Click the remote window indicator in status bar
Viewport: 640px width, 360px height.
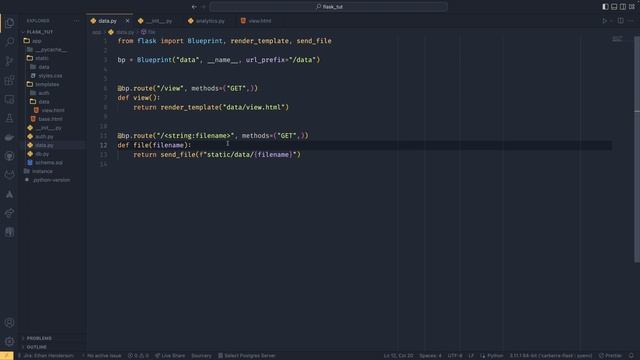[x=7, y=356]
